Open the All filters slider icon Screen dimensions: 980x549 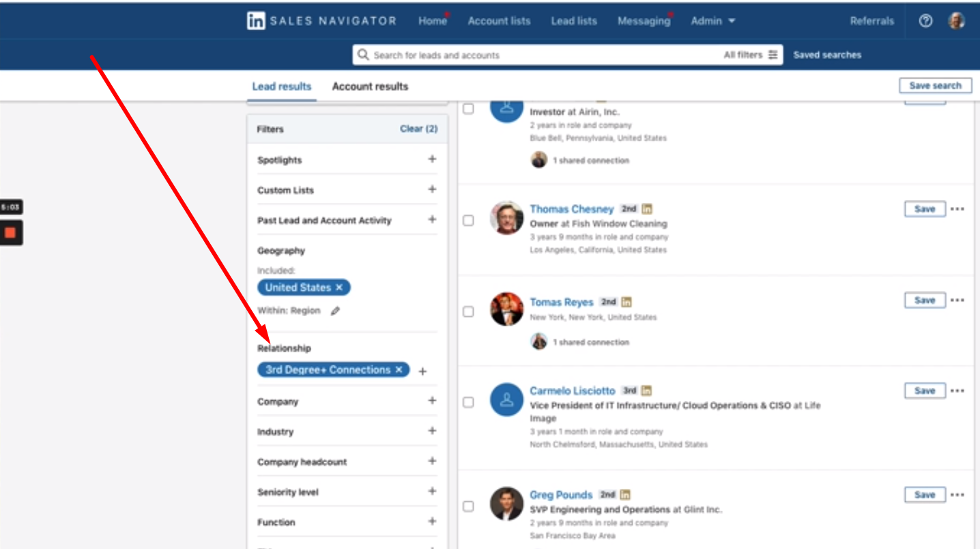pyautogui.click(x=773, y=55)
